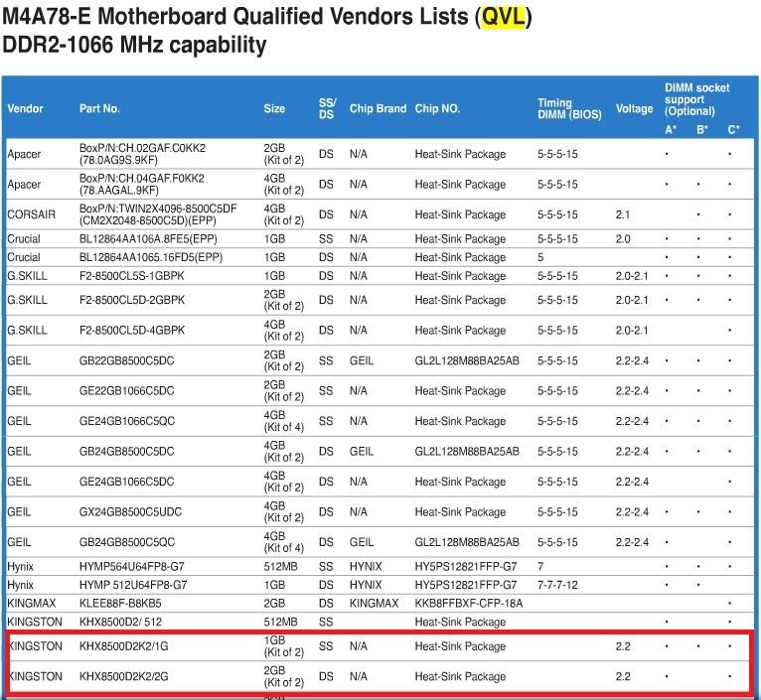Click the 7-7-7-12 timing value

pyautogui.click(x=557, y=585)
